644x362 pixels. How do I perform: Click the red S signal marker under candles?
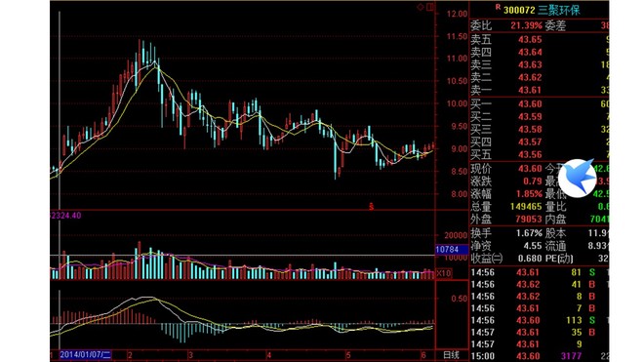(x=372, y=206)
